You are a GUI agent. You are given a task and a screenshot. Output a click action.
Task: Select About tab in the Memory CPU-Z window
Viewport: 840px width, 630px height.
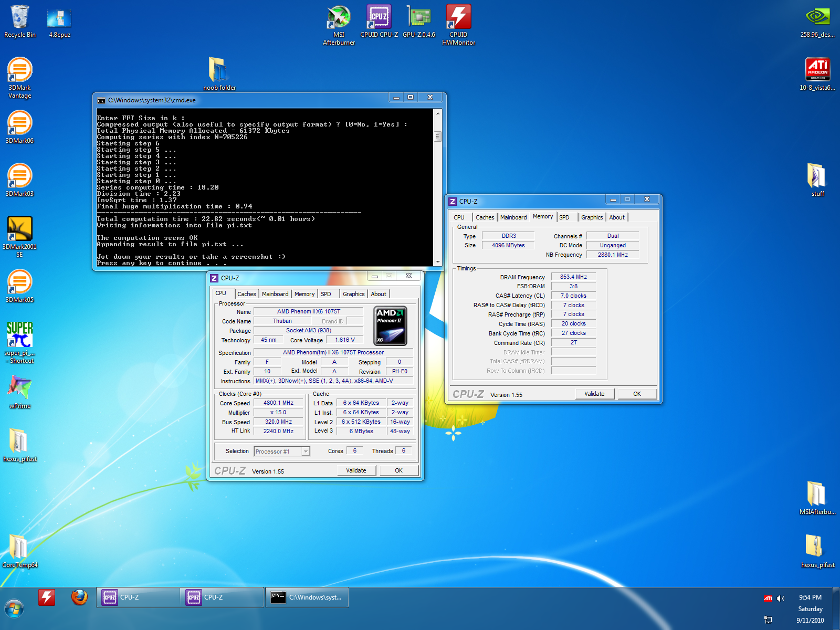click(617, 217)
